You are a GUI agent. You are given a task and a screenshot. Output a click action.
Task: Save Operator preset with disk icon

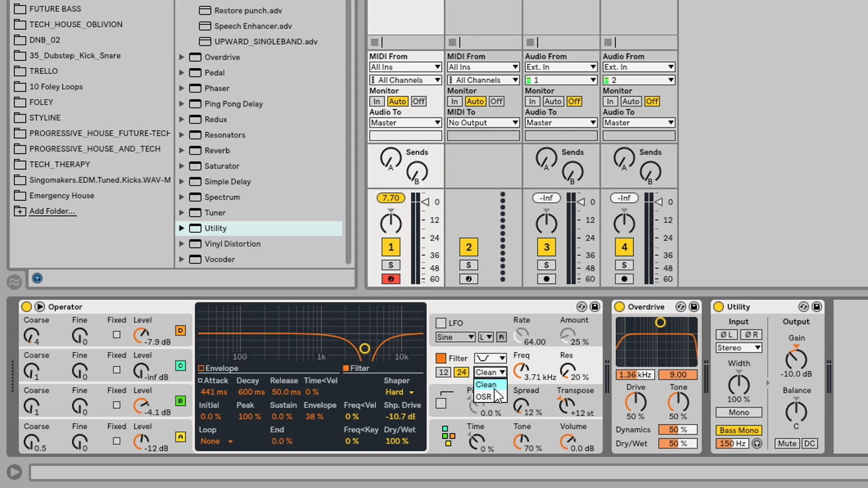[595, 307]
